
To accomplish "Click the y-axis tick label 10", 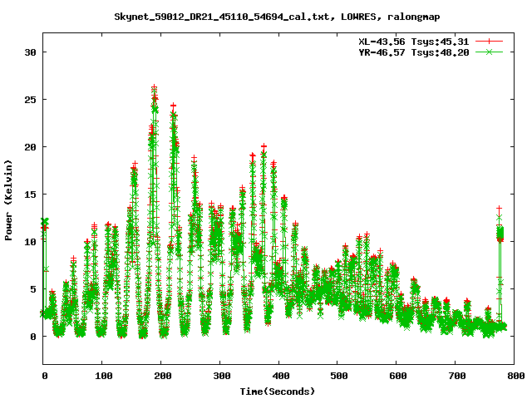I will [x=30, y=242].
